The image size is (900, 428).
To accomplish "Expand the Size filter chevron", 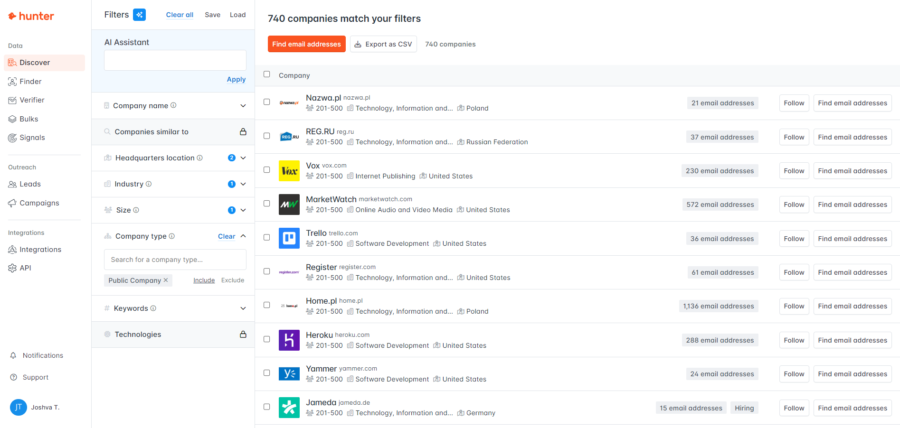I will [243, 211].
